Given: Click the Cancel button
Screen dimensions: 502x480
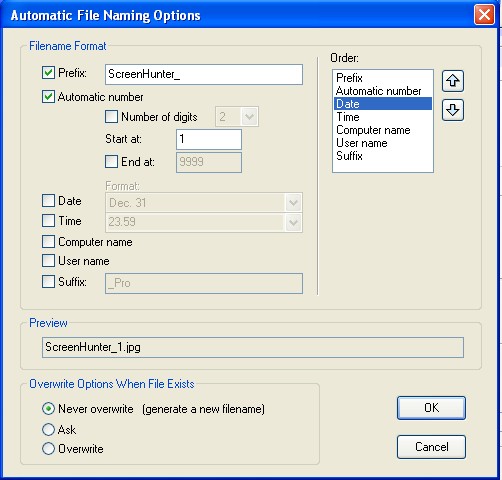Looking at the screenshot, I should click(x=431, y=447).
